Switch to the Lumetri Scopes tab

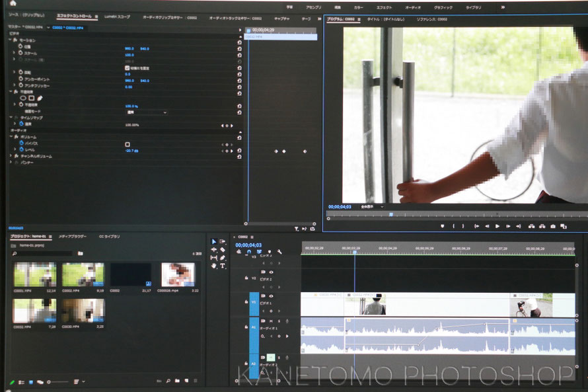pos(118,17)
